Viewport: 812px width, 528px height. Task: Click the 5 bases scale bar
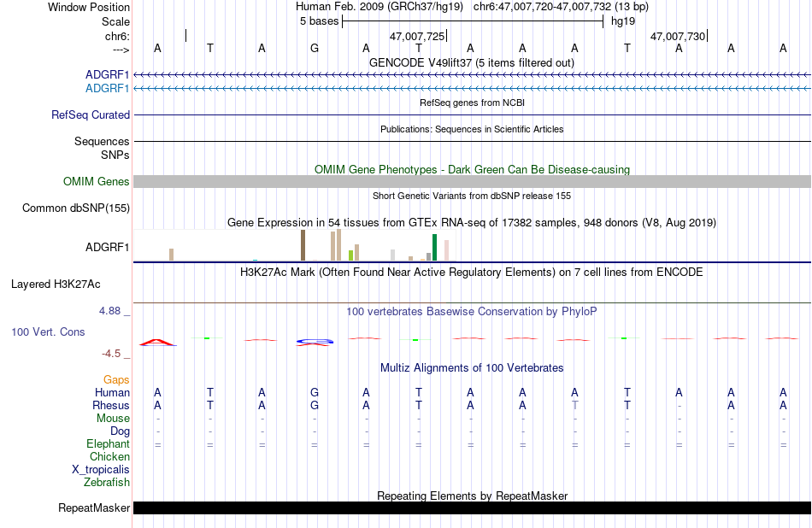coord(473,21)
